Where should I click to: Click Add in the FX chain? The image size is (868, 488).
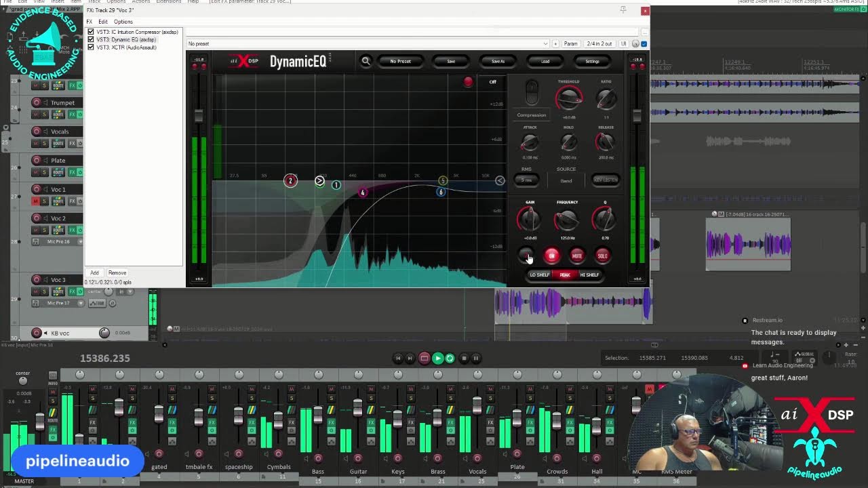pos(94,272)
